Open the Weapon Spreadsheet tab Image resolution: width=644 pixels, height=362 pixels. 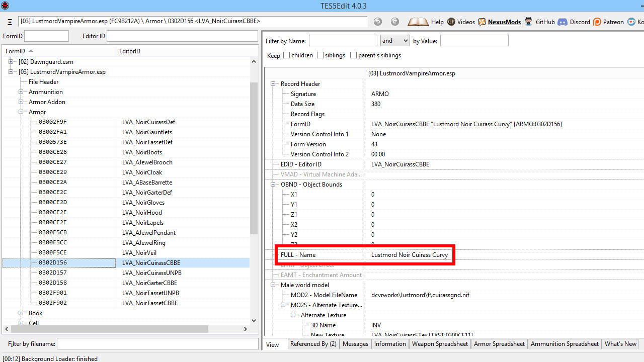tap(440, 344)
